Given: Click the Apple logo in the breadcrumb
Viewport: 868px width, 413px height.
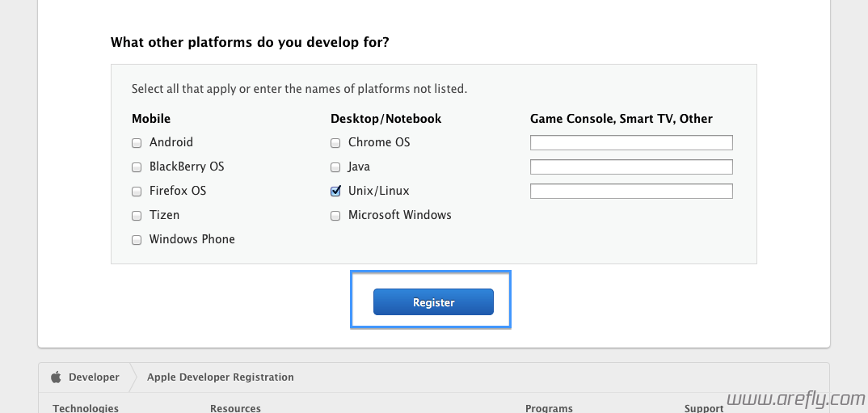Looking at the screenshot, I should click(55, 377).
